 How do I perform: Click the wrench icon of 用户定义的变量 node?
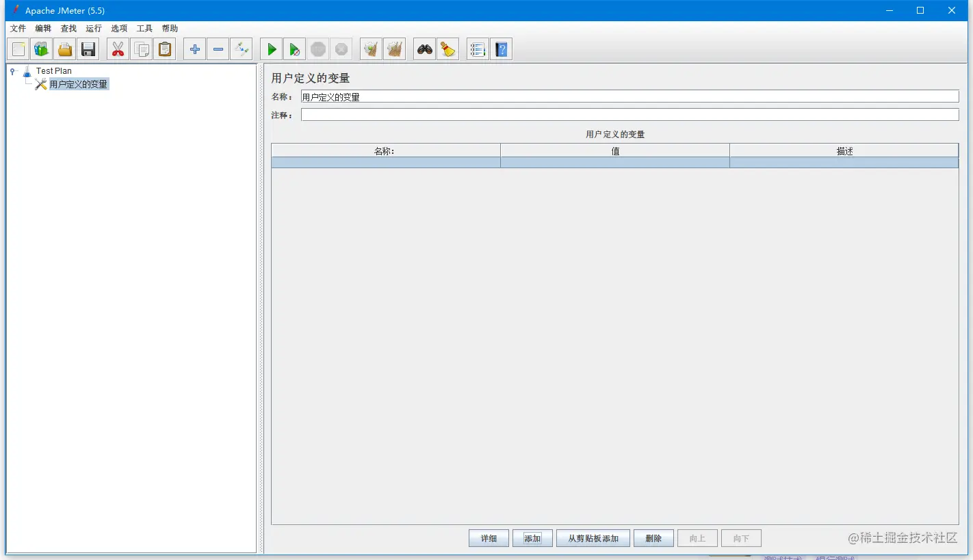41,84
